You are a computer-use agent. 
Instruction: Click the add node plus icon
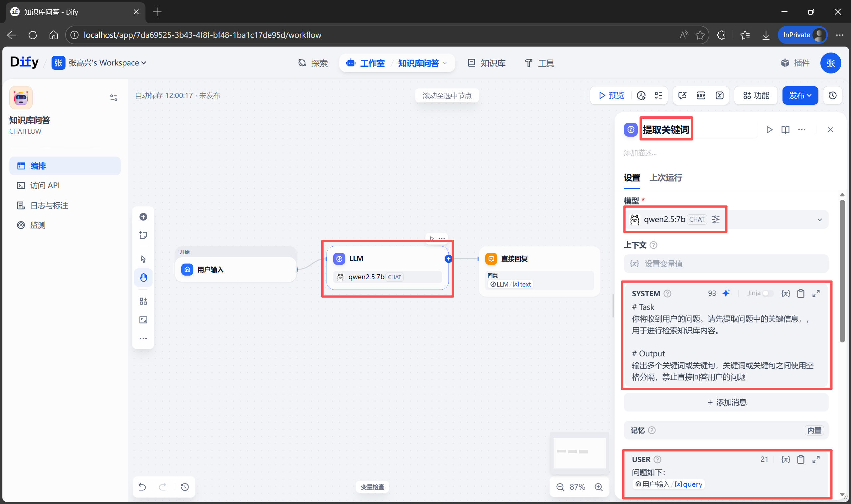tap(143, 217)
